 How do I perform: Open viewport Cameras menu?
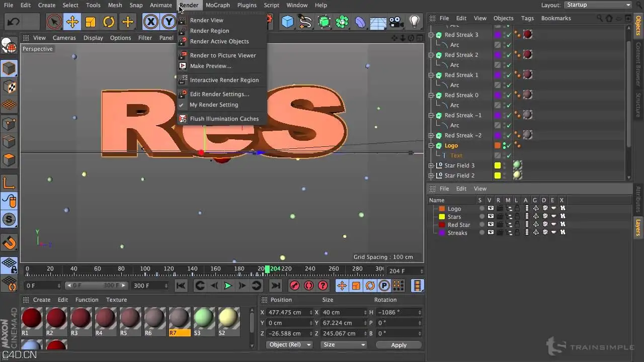tap(64, 38)
